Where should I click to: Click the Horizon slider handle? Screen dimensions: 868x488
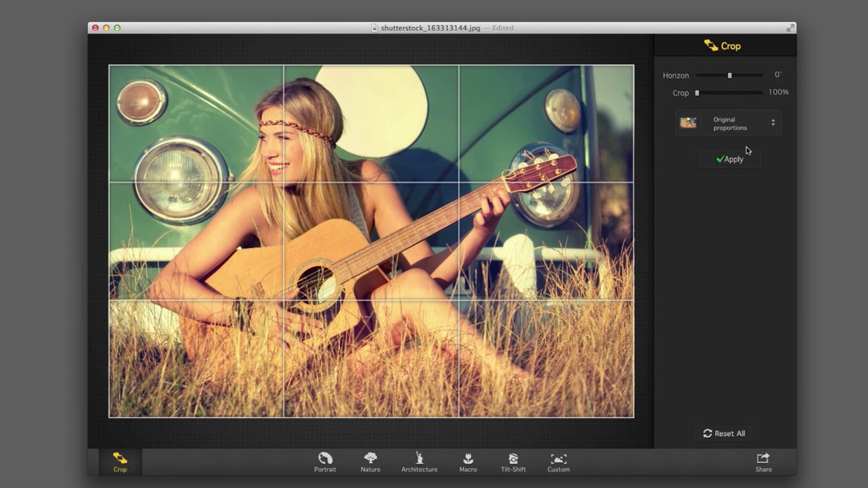pyautogui.click(x=729, y=76)
